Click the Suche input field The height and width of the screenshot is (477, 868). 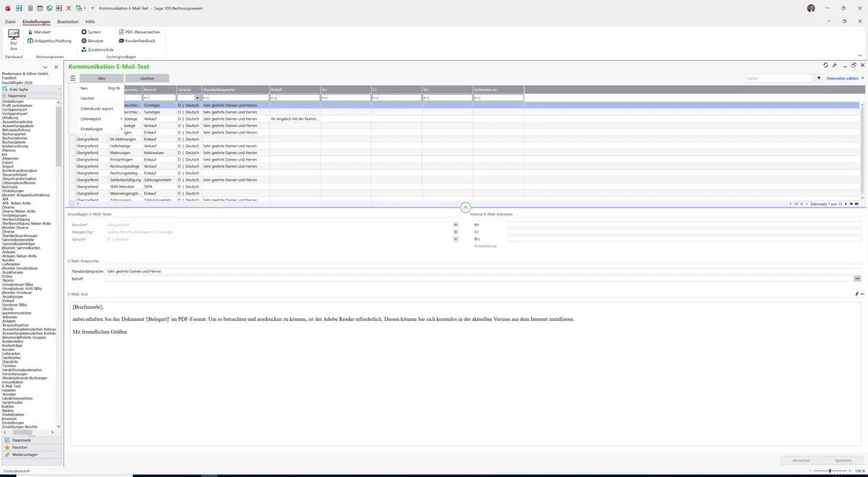(x=780, y=78)
